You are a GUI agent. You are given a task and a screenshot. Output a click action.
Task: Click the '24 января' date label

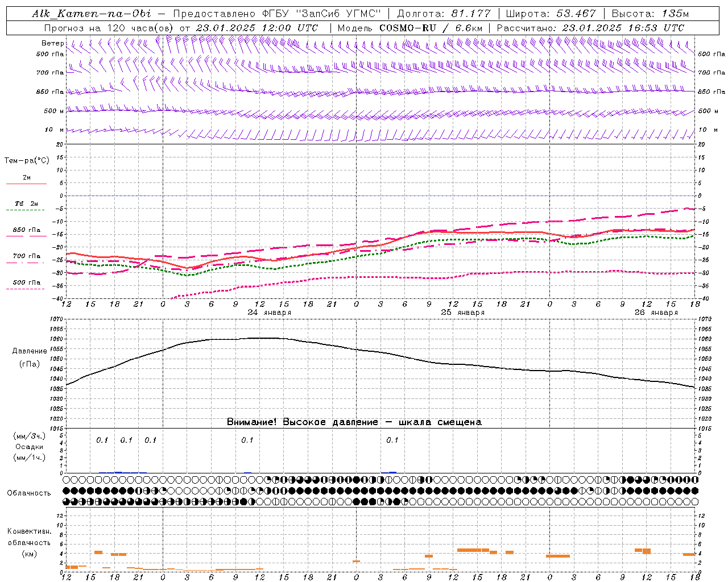pos(270,313)
